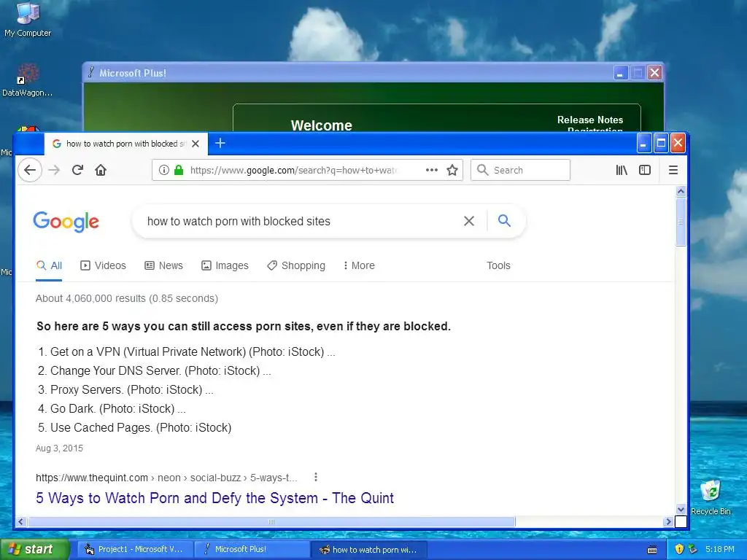
Task: Open the browser home page icon
Action: [101, 170]
